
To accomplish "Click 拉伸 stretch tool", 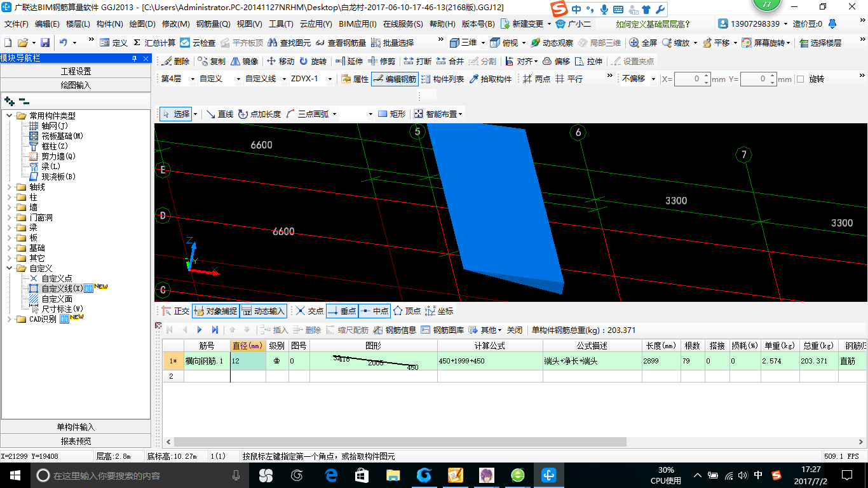I will [588, 61].
